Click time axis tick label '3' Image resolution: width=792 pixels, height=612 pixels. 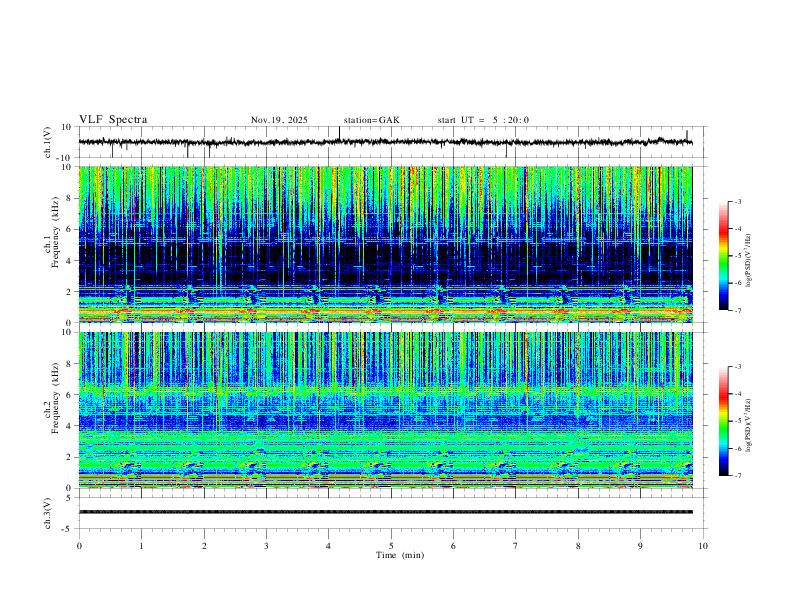click(266, 546)
